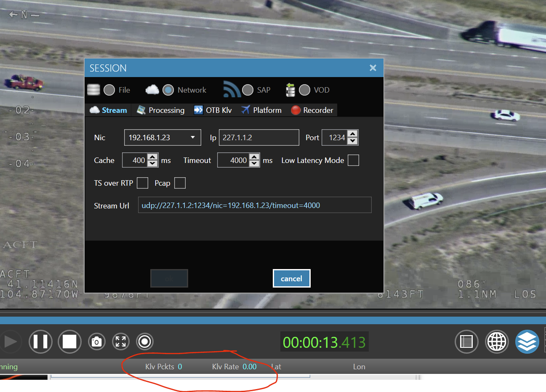546x392 pixels.
Task: Open the metadata list panel icon
Action: [x=466, y=341]
